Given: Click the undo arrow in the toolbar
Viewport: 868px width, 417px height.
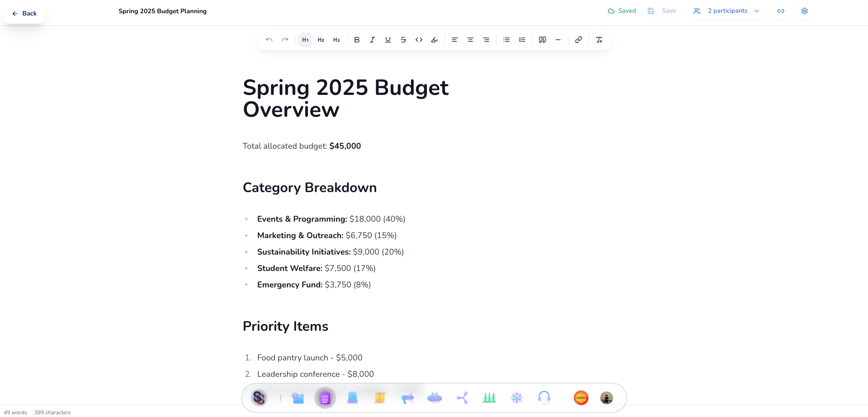Looking at the screenshot, I should click(x=269, y=40).
